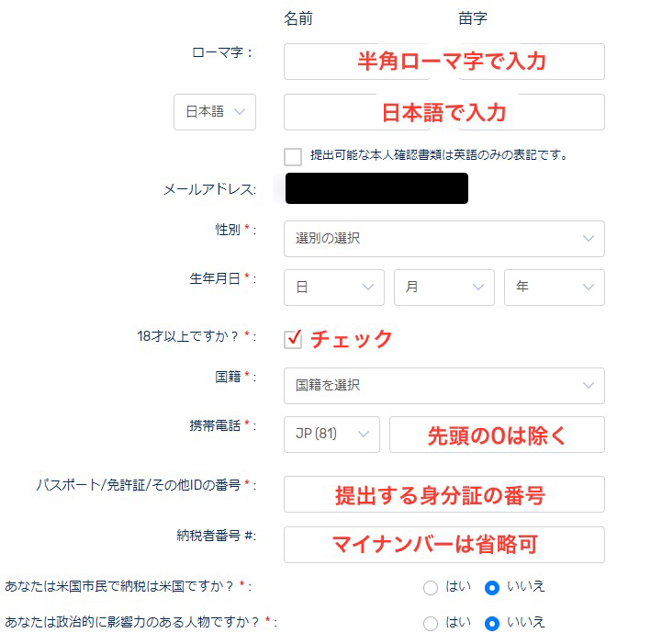This screenshot has width=662, height=644.
Task: Click the 納税者番号 taxpayer number field
Action: pyautogui.click(x=443, y=545)
